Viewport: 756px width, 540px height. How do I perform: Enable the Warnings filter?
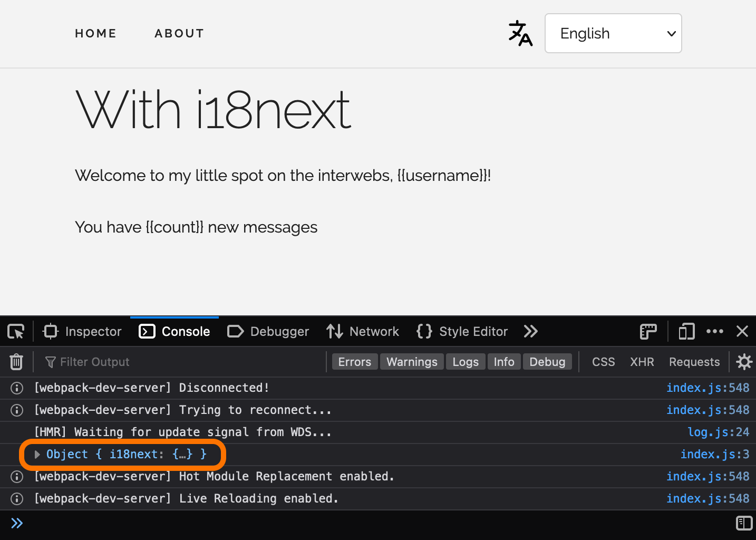[412, 362]
